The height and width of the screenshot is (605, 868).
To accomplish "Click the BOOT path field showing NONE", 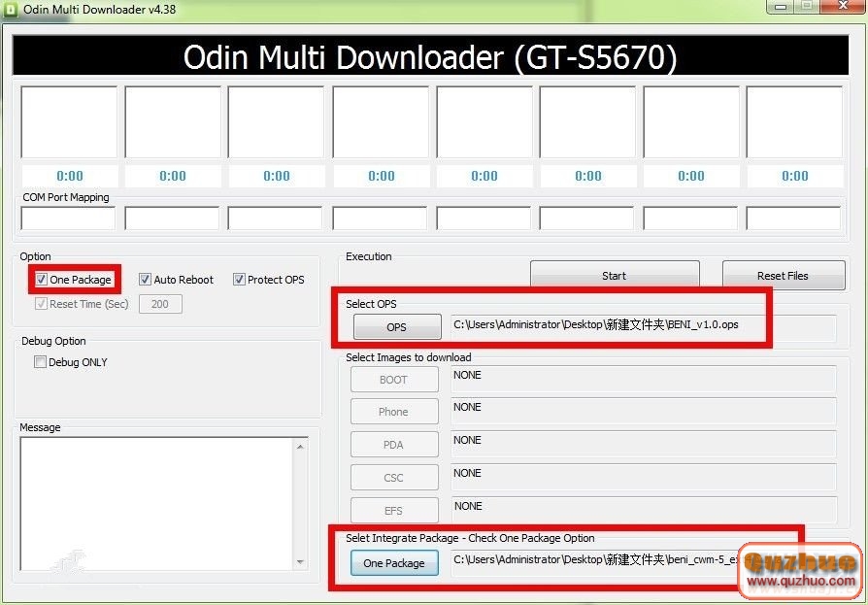I will click(x=644, y=379).
